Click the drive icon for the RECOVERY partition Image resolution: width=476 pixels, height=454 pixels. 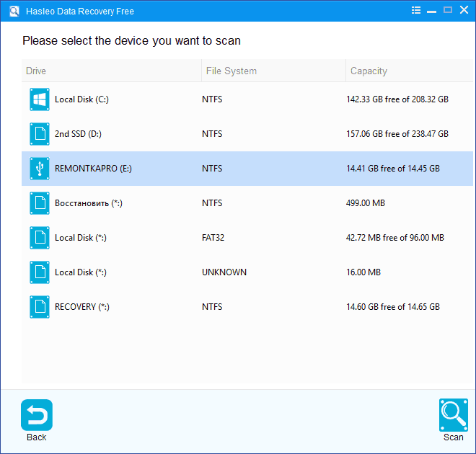[x=40, y=307]
